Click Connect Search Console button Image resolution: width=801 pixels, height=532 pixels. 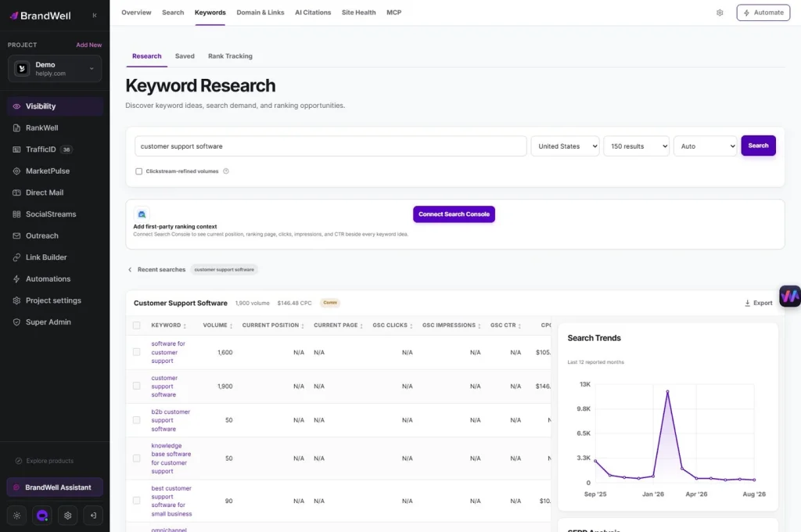click(454, 214)
